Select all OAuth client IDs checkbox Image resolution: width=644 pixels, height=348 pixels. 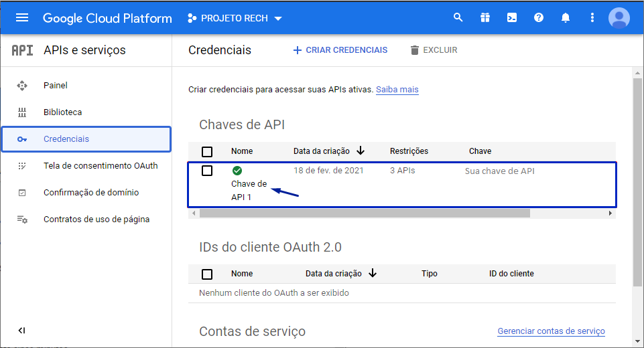[207, 274]
